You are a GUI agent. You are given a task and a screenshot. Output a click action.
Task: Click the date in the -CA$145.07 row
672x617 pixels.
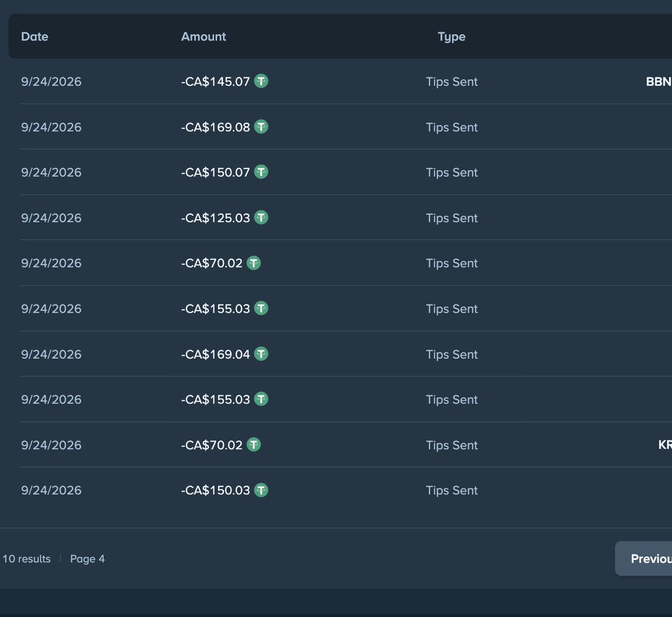tap(51, 81)
